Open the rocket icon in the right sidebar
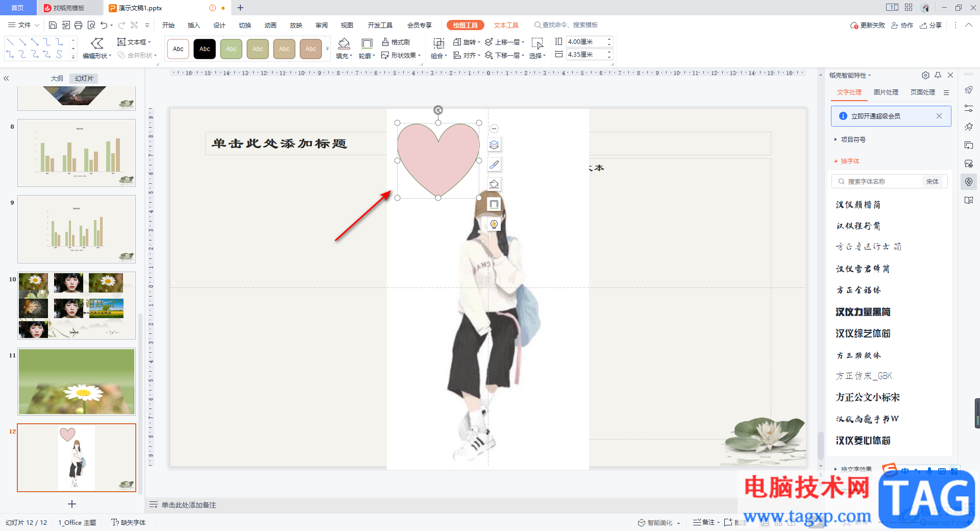The height and width of the screenshot is (531, 980). pyautogui.click(x=968, y=90)
